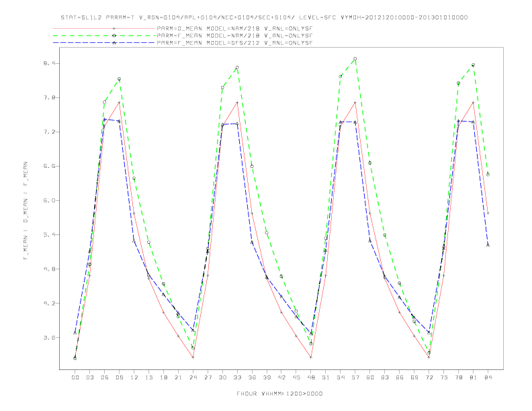
Task: Click x-axis hour label 60
Action: coord(370,377)
